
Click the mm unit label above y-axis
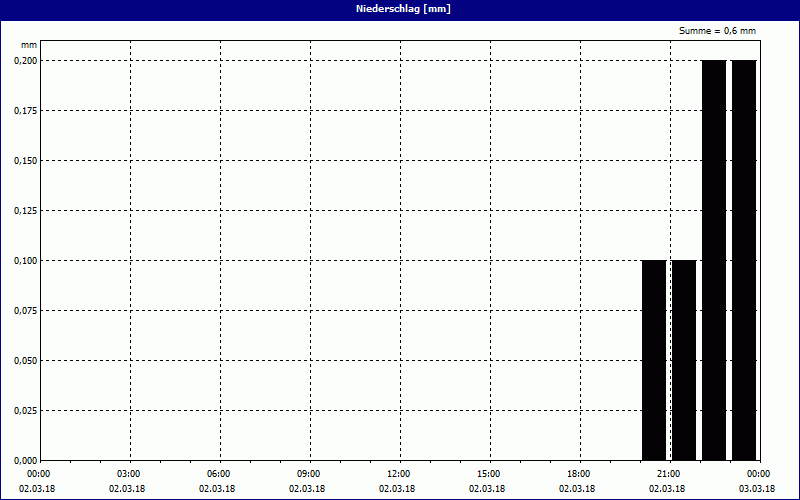[x=28, y=46]
